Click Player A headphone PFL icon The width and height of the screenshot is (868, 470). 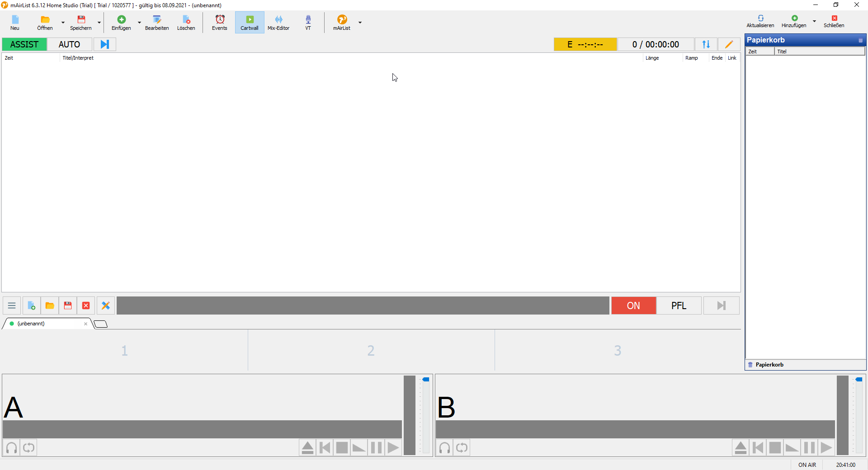point(11,448)
